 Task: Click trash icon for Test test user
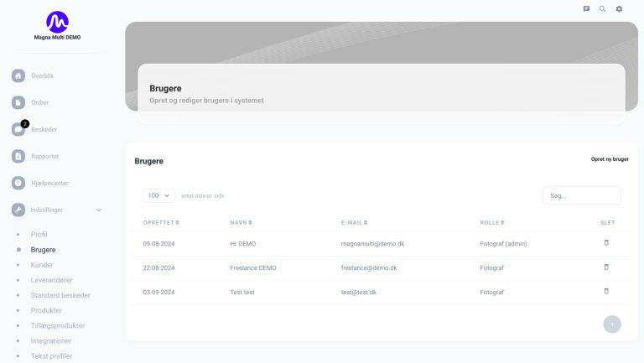(607, 291)
